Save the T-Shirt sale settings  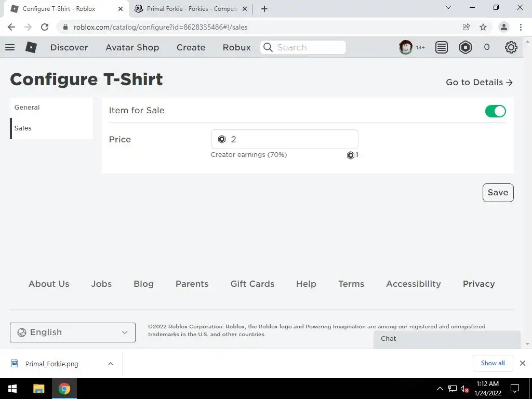tap(498, 192)
